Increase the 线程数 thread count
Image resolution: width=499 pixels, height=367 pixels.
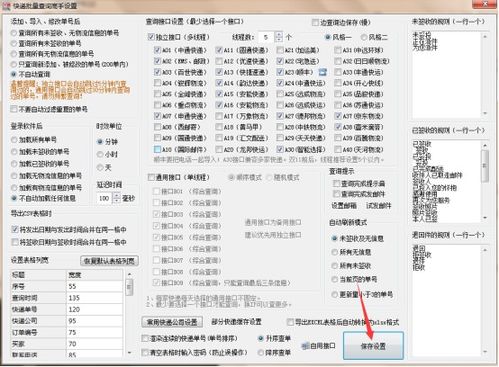279,34
